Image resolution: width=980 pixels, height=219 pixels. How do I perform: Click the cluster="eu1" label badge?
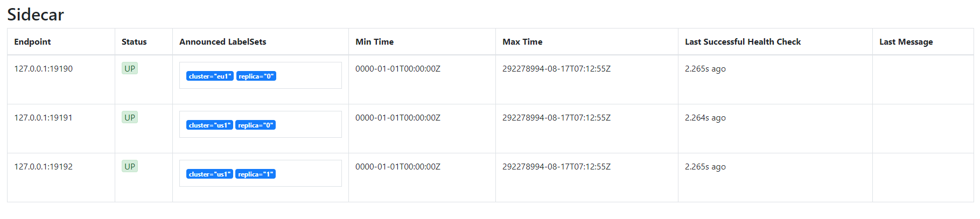210,76
